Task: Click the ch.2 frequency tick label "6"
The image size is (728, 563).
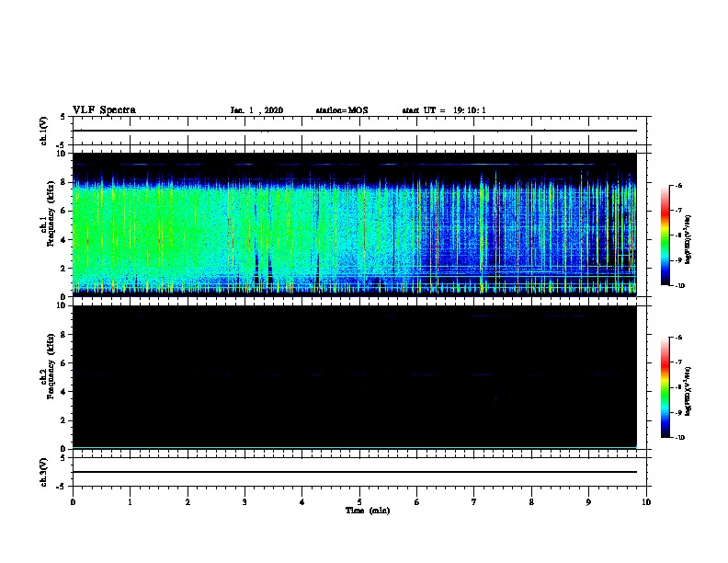Action: point(63,363)
